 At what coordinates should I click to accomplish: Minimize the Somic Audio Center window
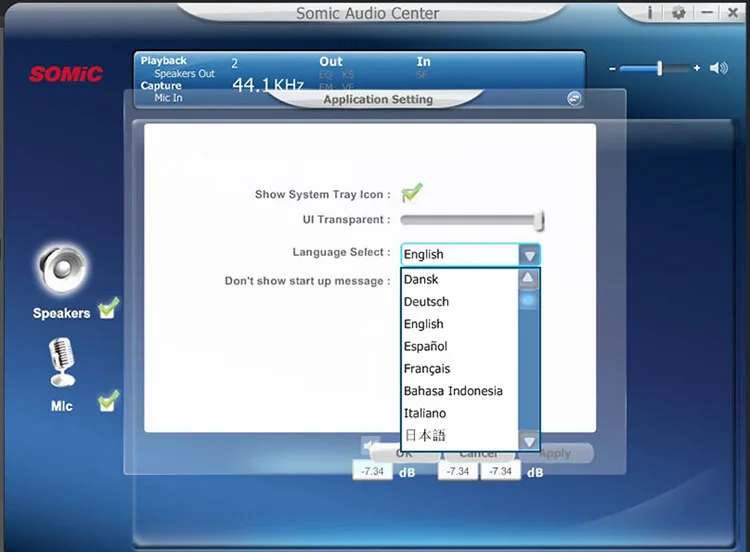(x=707, y=12)
